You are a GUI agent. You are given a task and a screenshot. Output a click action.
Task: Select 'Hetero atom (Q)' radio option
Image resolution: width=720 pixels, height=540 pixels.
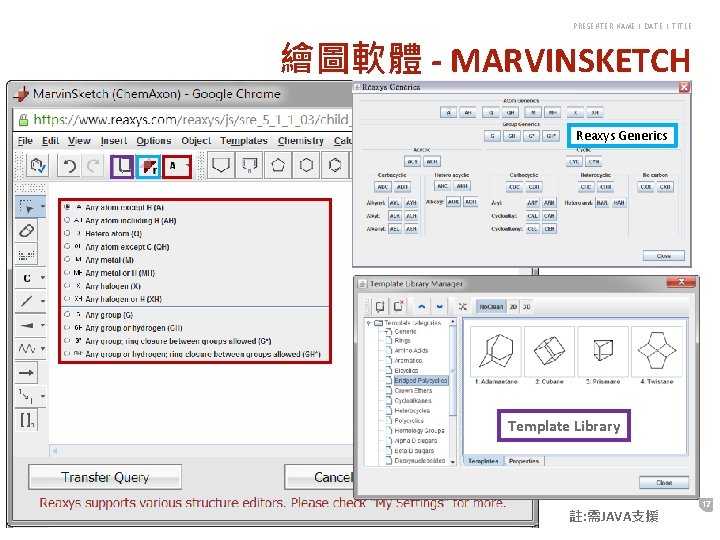(68, 233)
